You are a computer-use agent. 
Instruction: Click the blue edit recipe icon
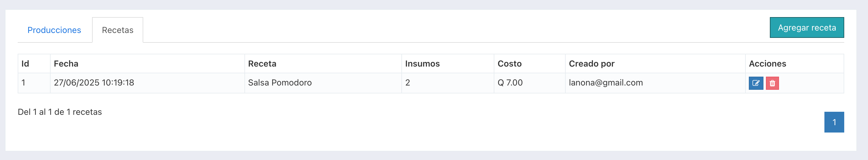click(756, 83)
